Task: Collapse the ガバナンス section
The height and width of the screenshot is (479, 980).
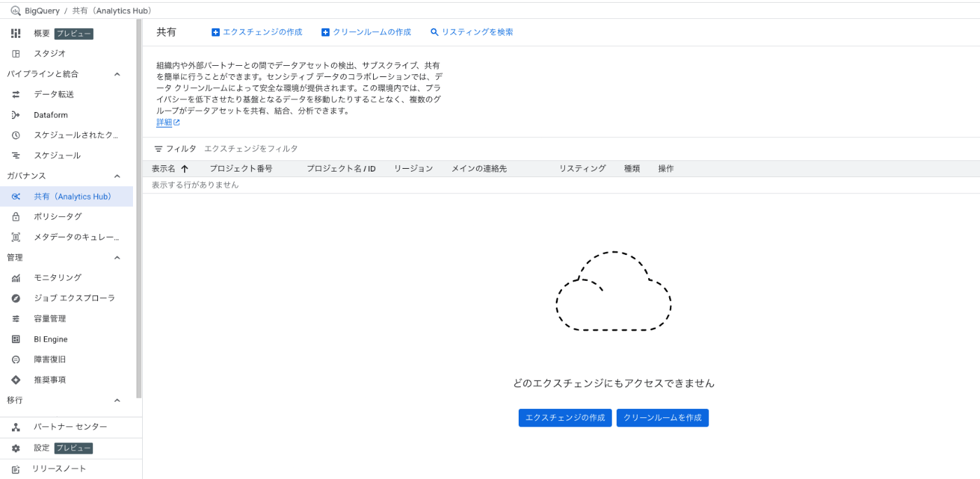Action: 117,176
